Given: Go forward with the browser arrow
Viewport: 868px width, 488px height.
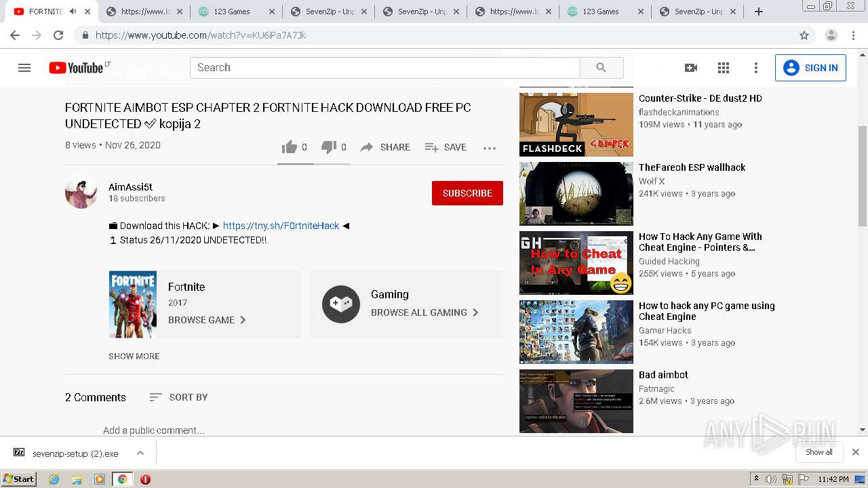Looking at the screenshot, I should pyautogui.click(x=37, y=35).
